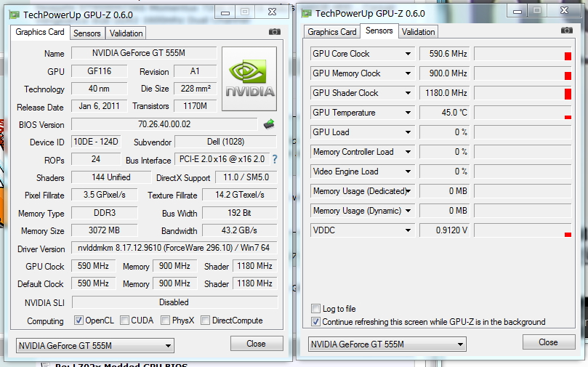Viewport: 588px width, 367px height.
Task: Click the Bandwidth value 43.2 GB/s
Action: [239, 230]
